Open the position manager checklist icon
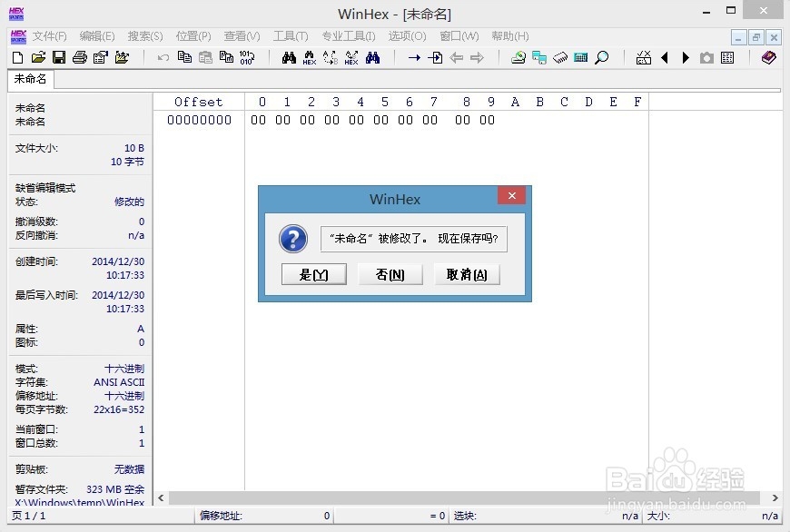 tap(644, 58)
